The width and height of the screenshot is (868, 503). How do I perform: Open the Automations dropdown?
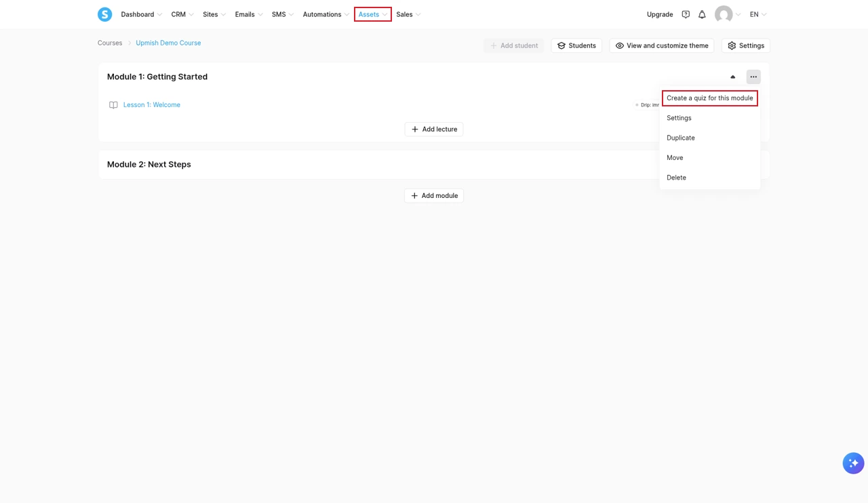(x=325, y=14)
